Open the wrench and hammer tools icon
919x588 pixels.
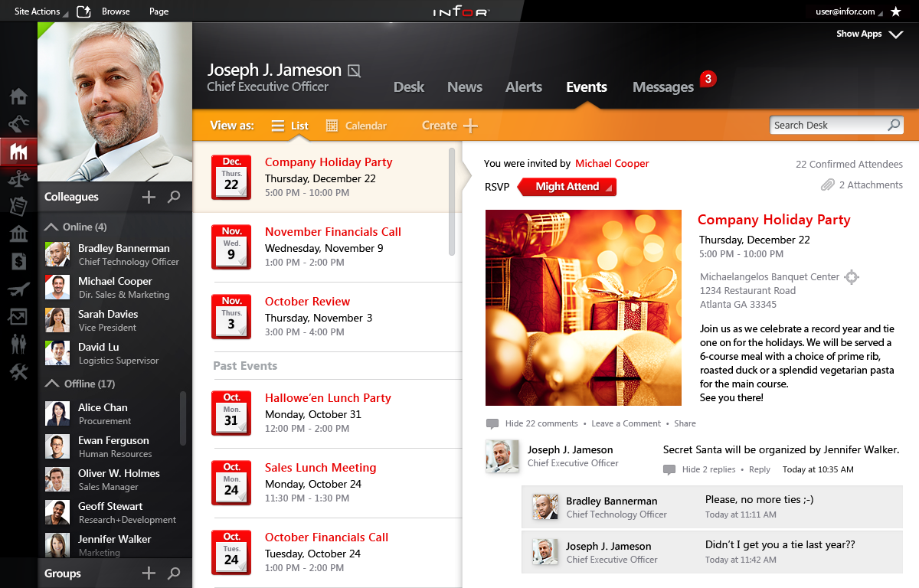pos(18,372)
